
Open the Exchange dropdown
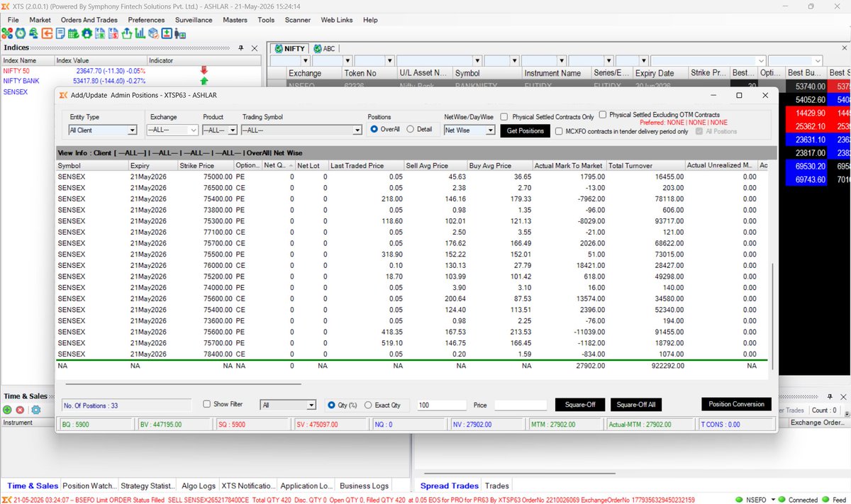point(194,130)
